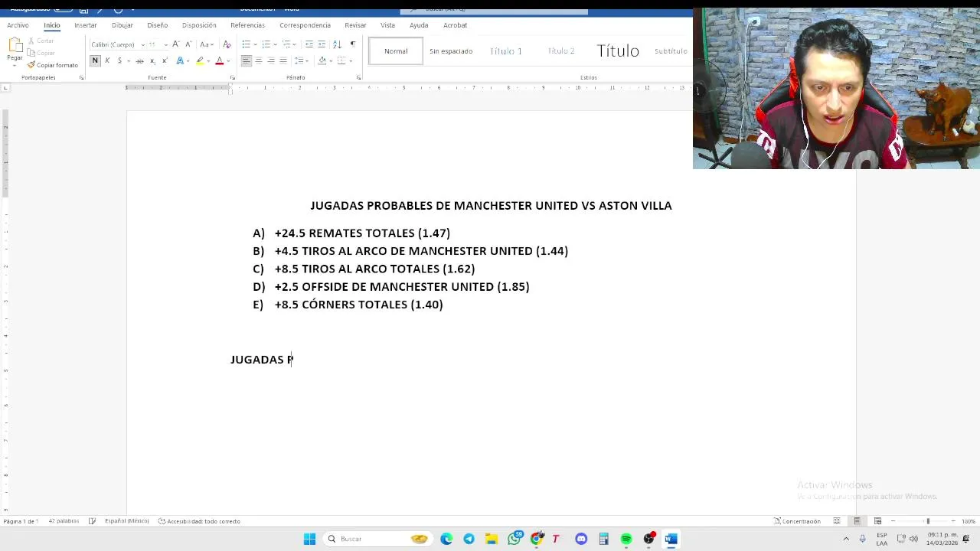The width and height of the screenshot is (980, 551).
Task: Activate Copiar formato paintbrush
Action: pos(52,65)
